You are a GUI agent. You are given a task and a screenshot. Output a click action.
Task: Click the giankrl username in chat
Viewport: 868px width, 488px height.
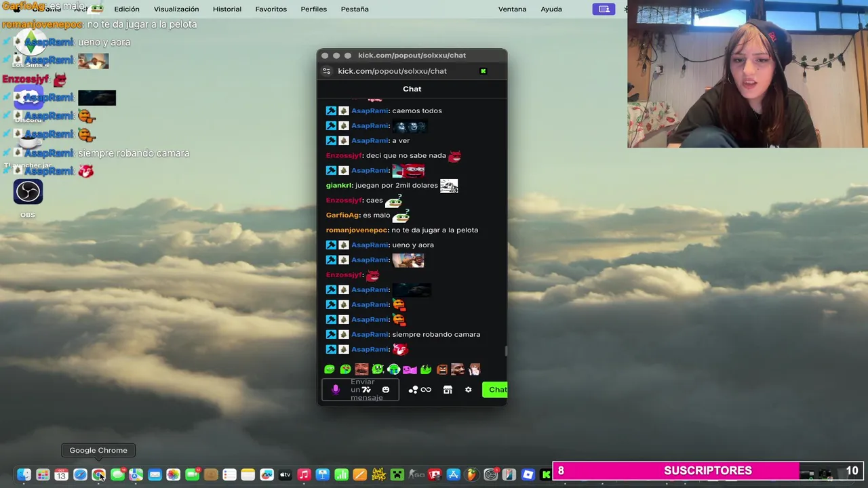[338, 185]
